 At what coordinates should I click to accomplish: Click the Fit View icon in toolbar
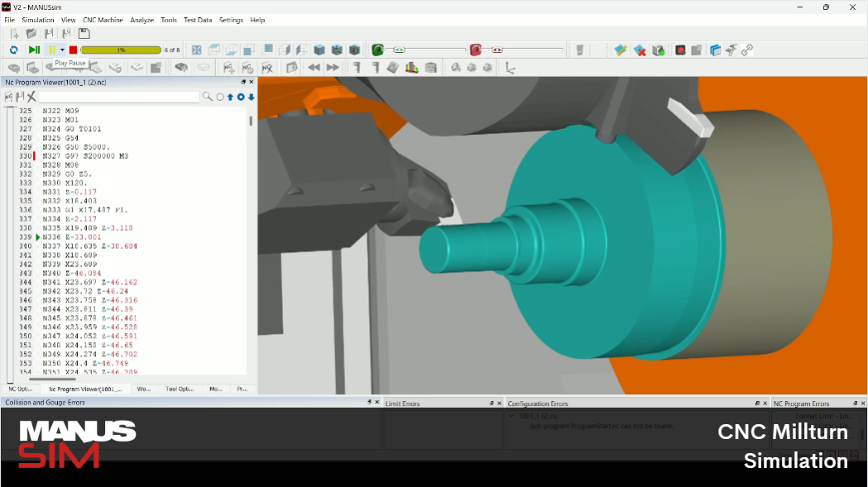click(197, 50)
